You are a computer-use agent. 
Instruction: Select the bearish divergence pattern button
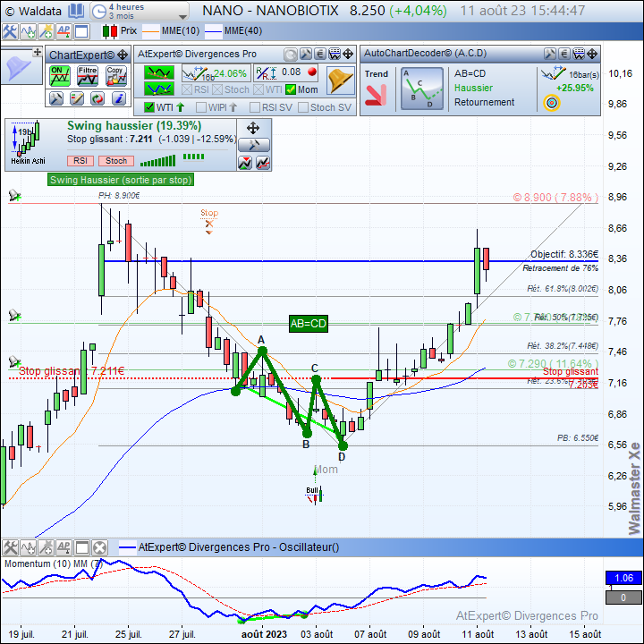pos(159,72)
